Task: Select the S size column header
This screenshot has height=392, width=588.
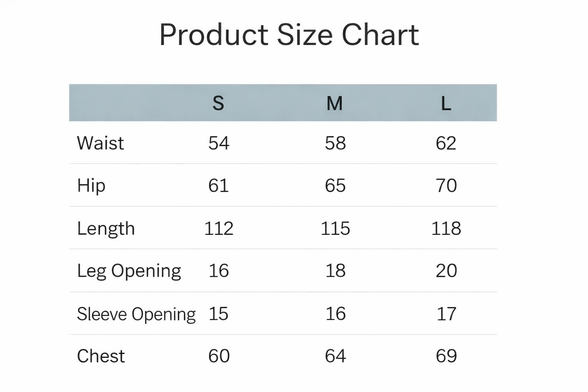Action: [218, 103]
